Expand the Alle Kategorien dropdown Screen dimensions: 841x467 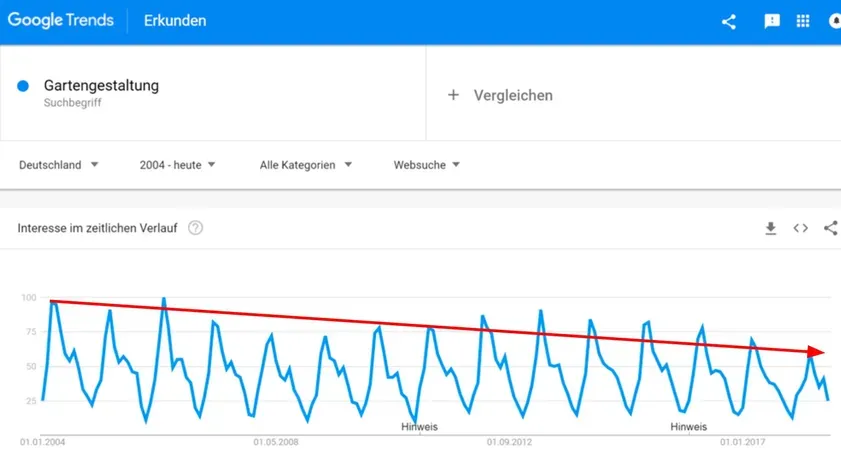pos(306,165)
